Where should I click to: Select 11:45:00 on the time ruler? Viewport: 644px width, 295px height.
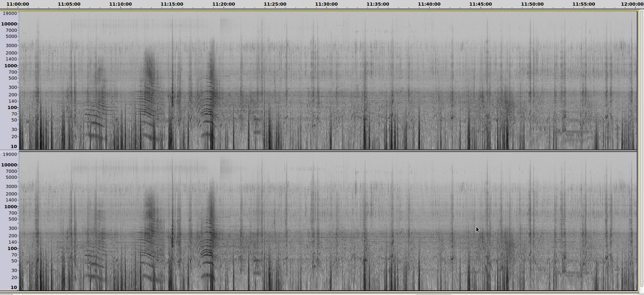tap(480, 4)
